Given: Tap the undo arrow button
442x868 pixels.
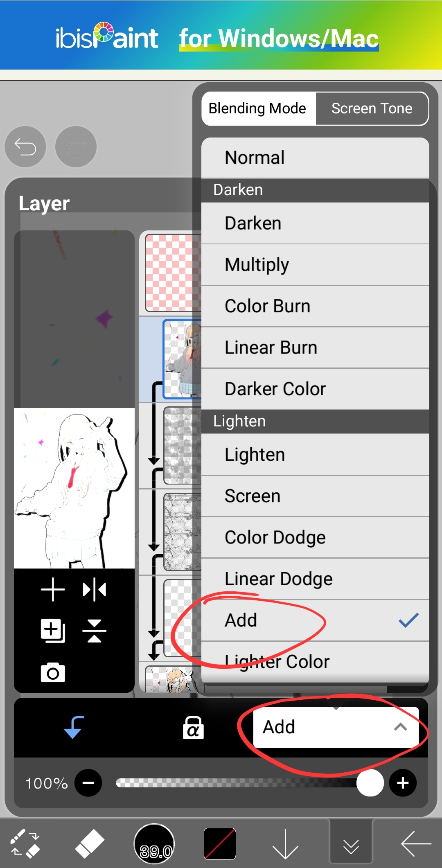Looking at the screenshot, I should coord(25,147).
